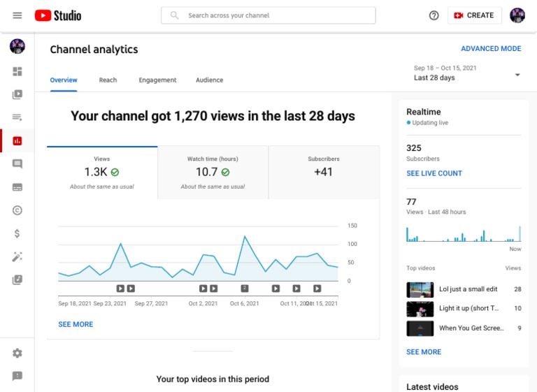The height and width of the screenshot is (392, 537).
Task: Open Customization magic wand sidebar icon
Action: (17, 256)
